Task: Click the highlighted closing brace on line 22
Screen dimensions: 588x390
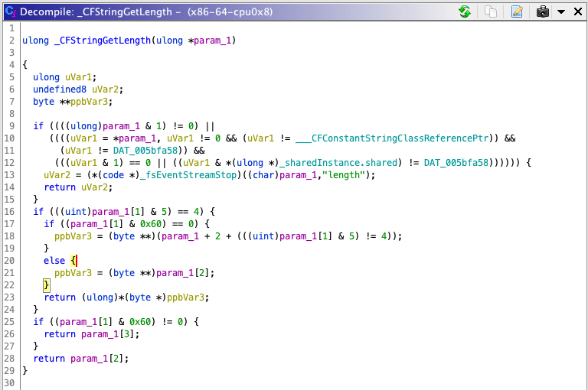Action: click(47, 285)
